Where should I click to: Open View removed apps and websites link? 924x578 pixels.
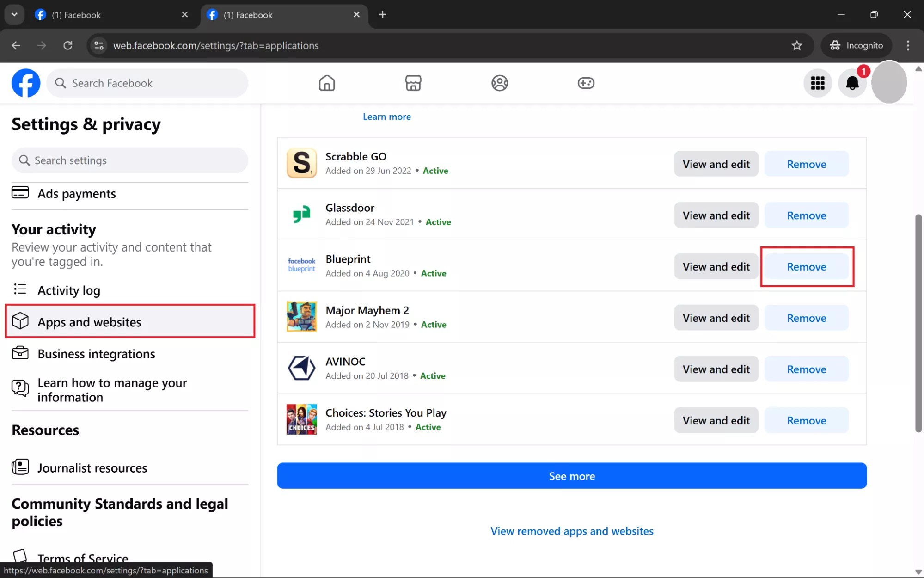pos(571,531)
